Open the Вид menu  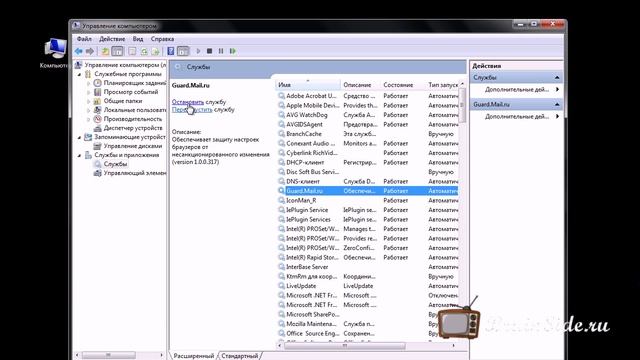pos(138,39)
